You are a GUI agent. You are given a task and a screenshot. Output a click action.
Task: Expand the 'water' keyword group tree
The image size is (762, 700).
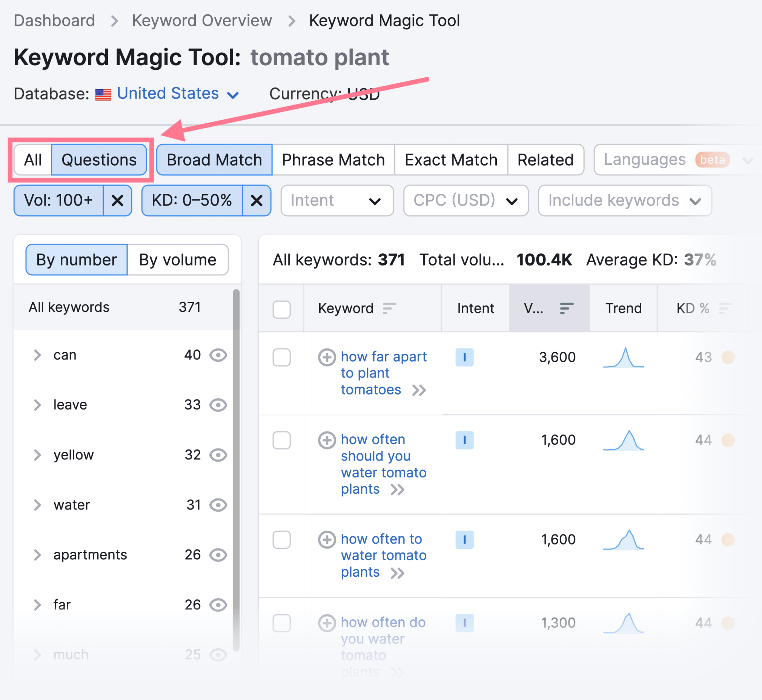pyautogui.click(x=37, y=504)
